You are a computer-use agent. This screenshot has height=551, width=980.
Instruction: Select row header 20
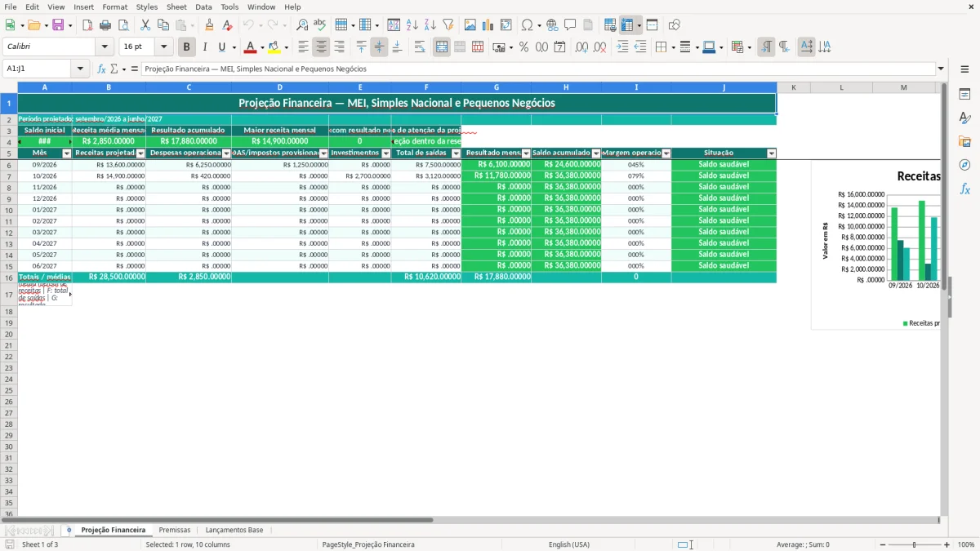coord(8,335)
